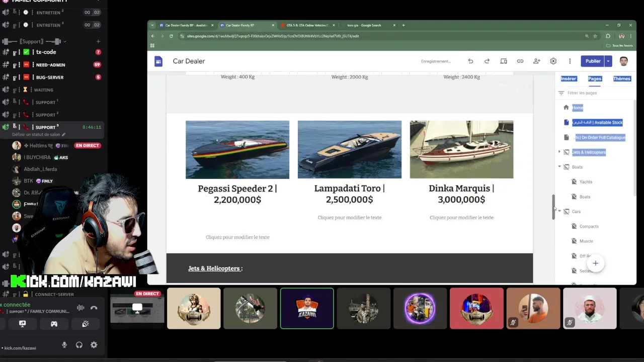Mute Discord microphone
The width and height of the screenshot is (644, 362).
click(64, 345)
